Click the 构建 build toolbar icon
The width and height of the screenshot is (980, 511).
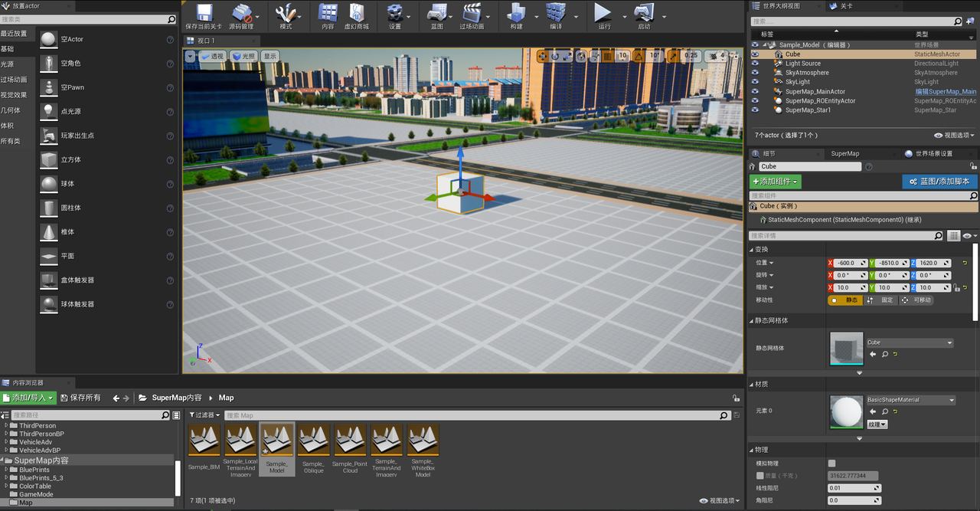pyautogui.click(x=517, y=13)
